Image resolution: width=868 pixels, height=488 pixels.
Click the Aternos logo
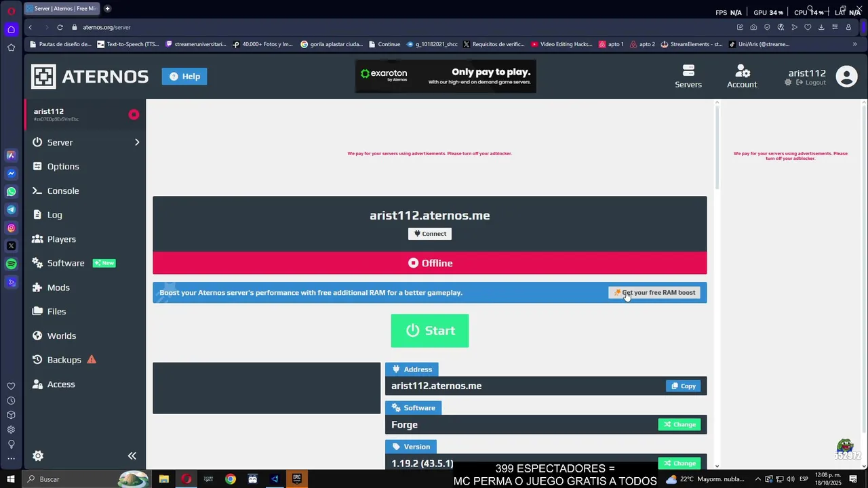point(90,77)
